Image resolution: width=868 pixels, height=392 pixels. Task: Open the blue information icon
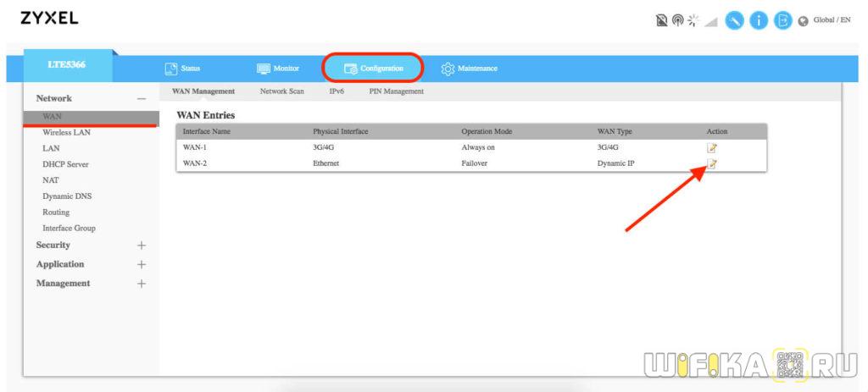pos(759,21)
